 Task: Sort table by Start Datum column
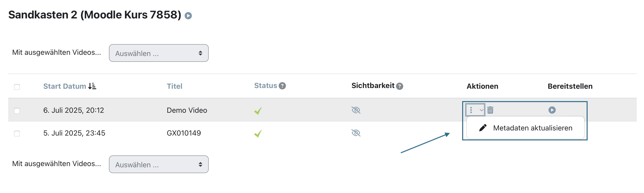click(64, 86)
